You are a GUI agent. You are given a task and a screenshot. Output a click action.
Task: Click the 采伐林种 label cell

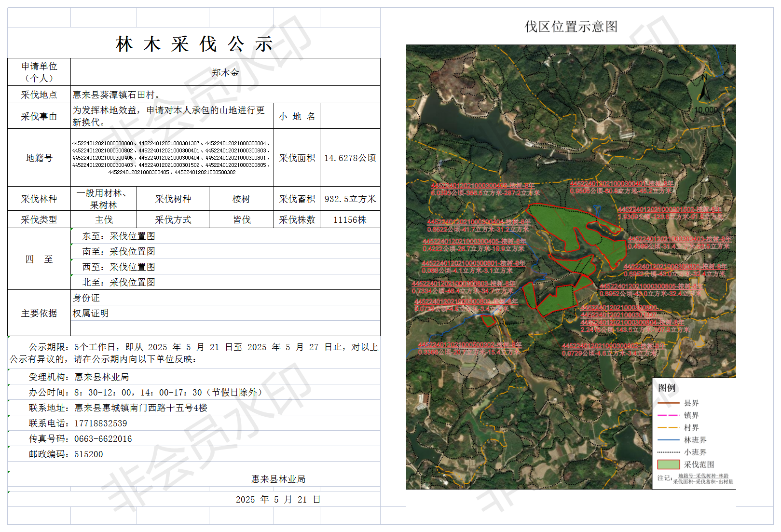(x=39, y=199)
